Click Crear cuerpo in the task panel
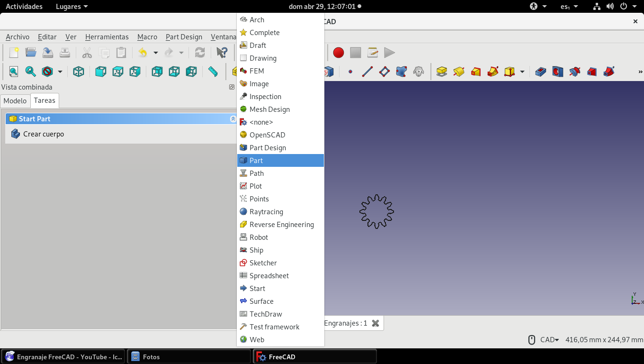Image resolution: width=644 pixels, height=364 pixels. click(x=44, y=134)
